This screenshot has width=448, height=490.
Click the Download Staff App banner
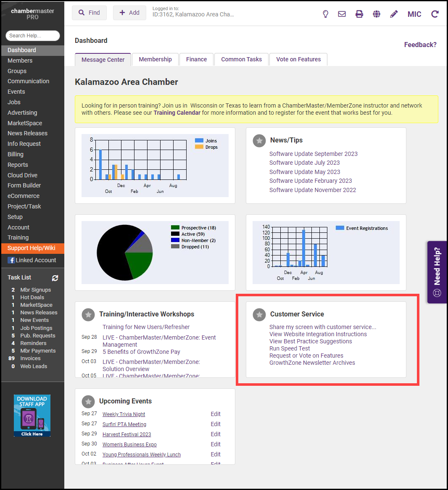pyautogui.click(x=32, y=415)
